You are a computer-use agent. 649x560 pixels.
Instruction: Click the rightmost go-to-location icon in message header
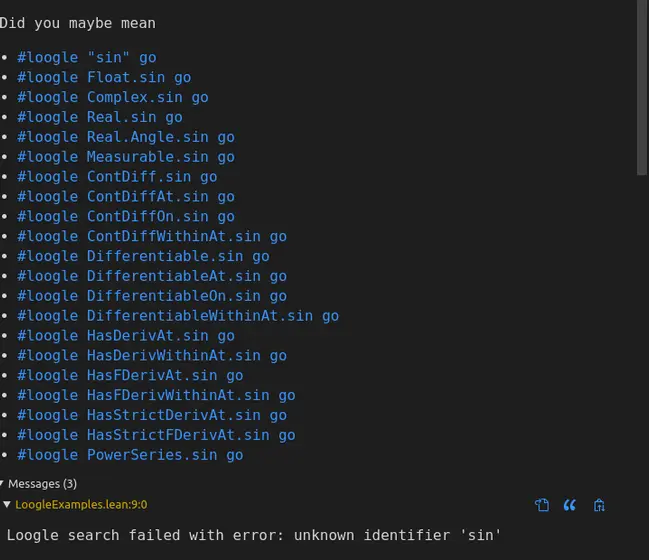599,505
